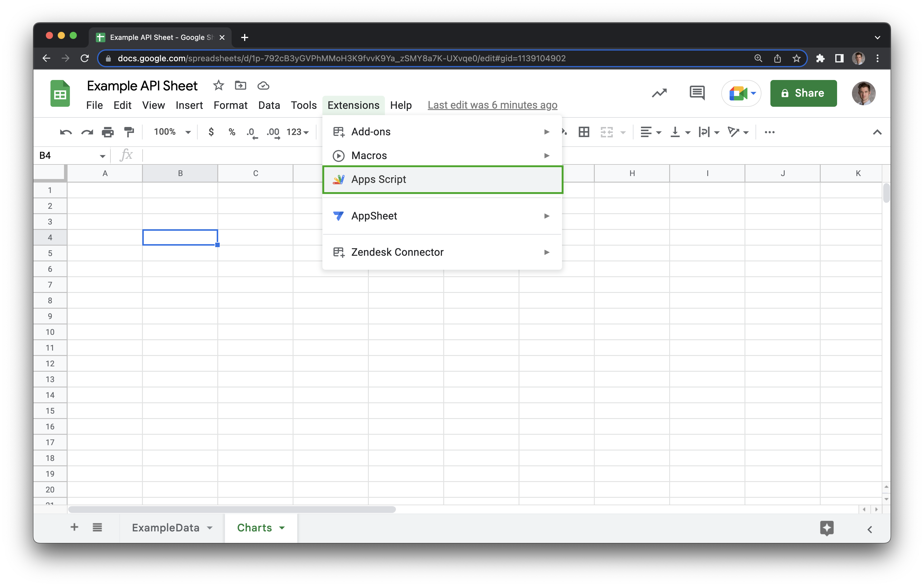Show side panel using left chevron

(x=870, y=530)
